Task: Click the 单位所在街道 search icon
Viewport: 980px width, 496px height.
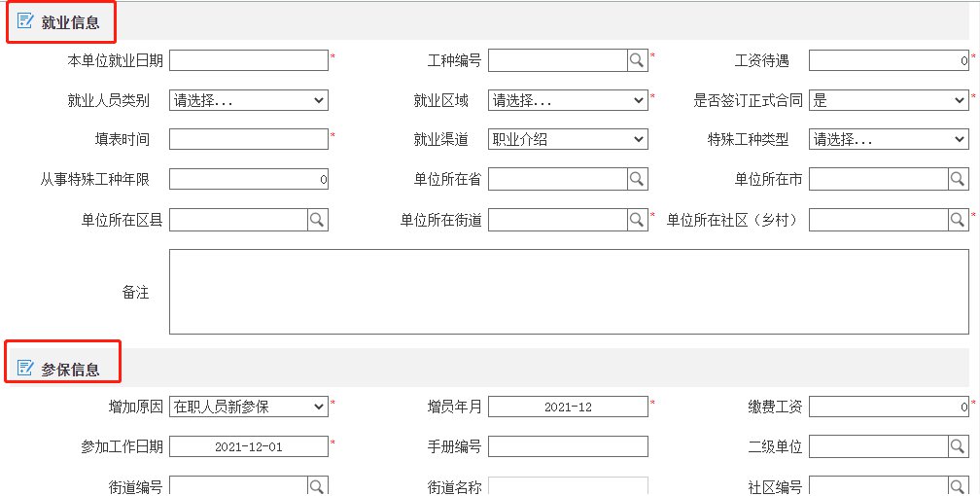Action: click(637, 220)
